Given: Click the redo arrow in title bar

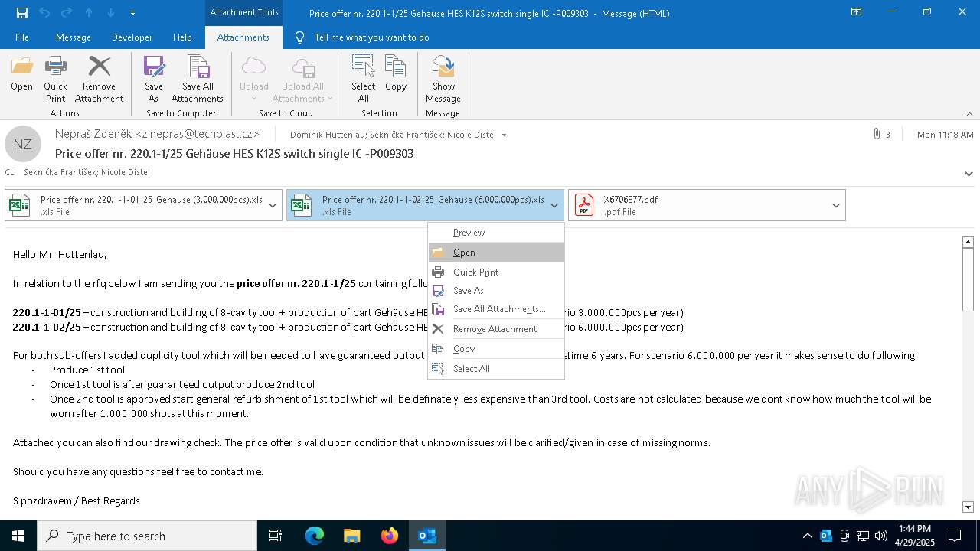Looking at the screenshot, I should point(67,13).
